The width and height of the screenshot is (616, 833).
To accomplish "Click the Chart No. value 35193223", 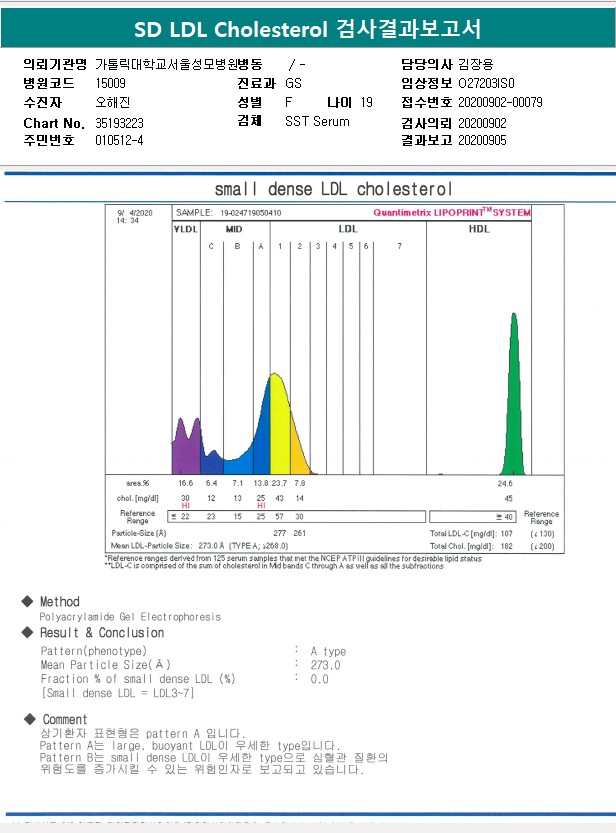I will pos(119,123).
